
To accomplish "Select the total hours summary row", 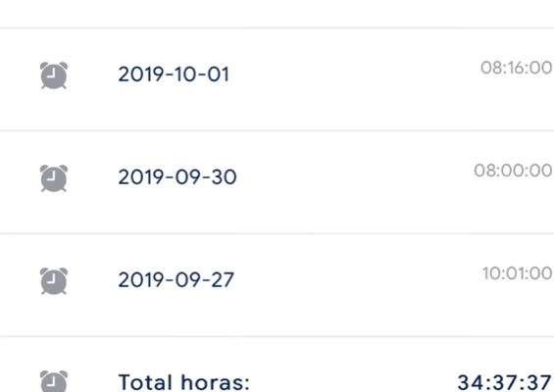I will click(x=277, y=365).
